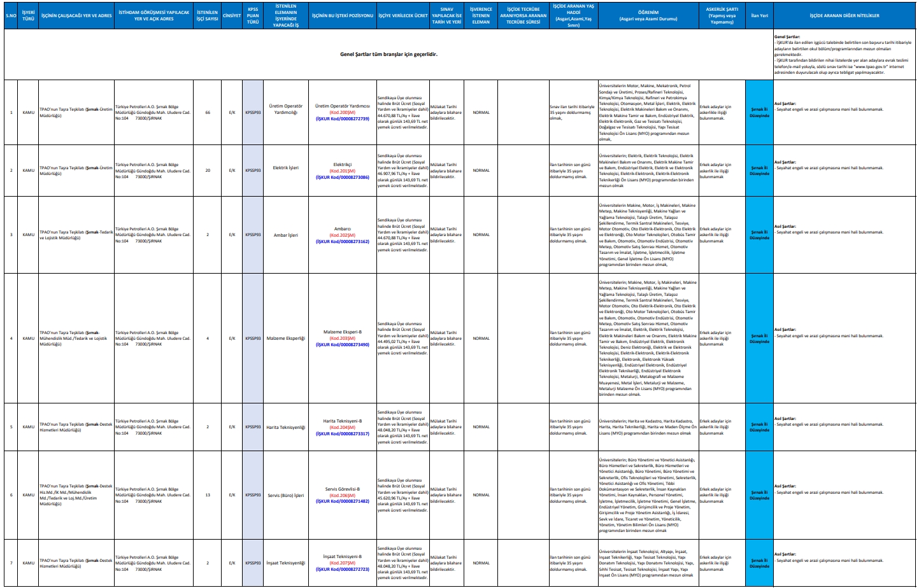Select the ASKERLİK ŞARTI header cell

click(x=722, y=15)
